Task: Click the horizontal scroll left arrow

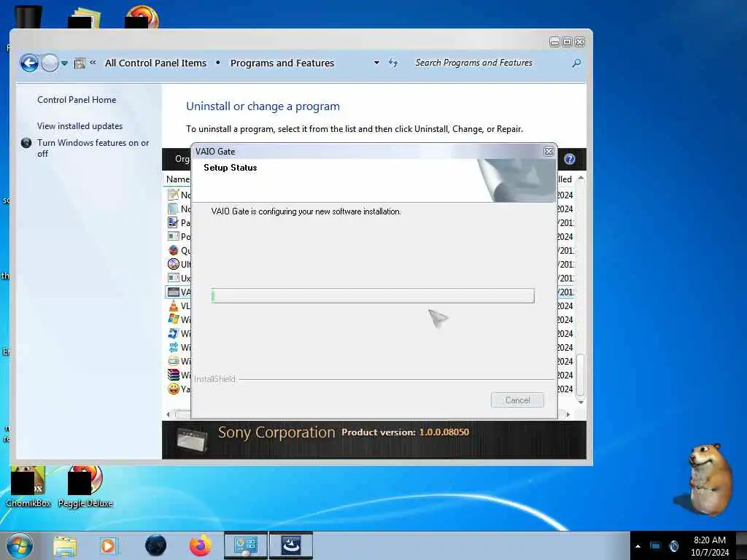Action: pyautogui.click(x=168, y=414)
